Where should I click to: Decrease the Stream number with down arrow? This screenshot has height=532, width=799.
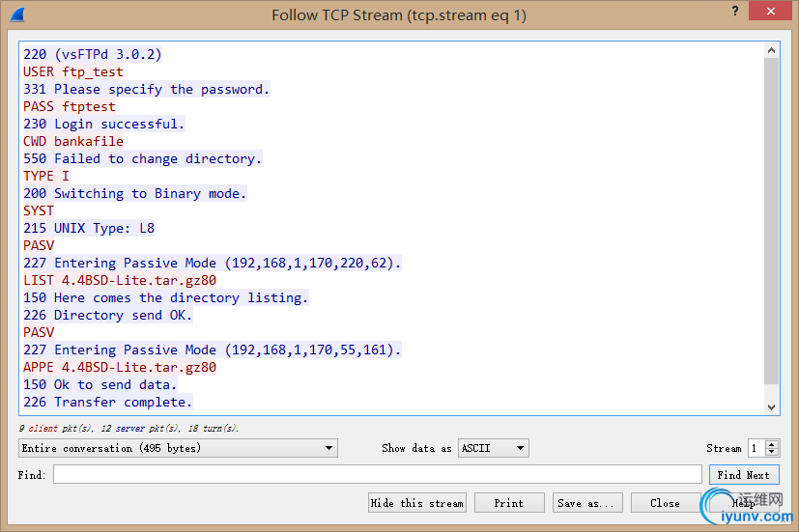tap(772, 452)
